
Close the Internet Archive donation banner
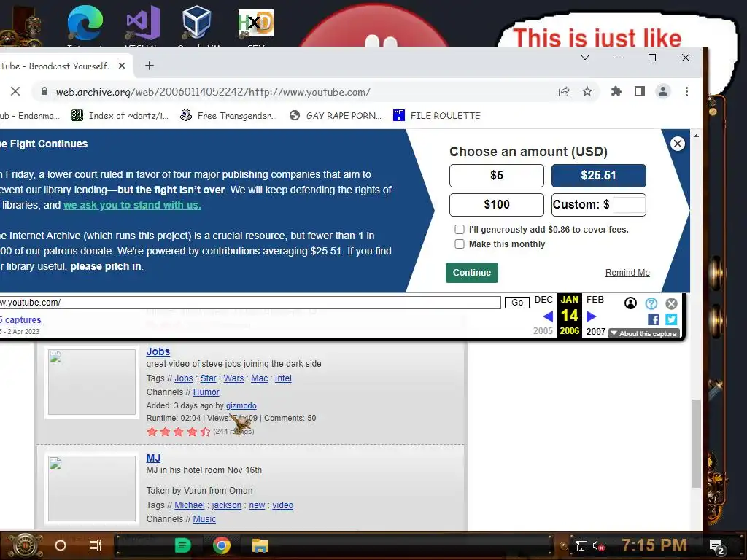click(678, 144)
